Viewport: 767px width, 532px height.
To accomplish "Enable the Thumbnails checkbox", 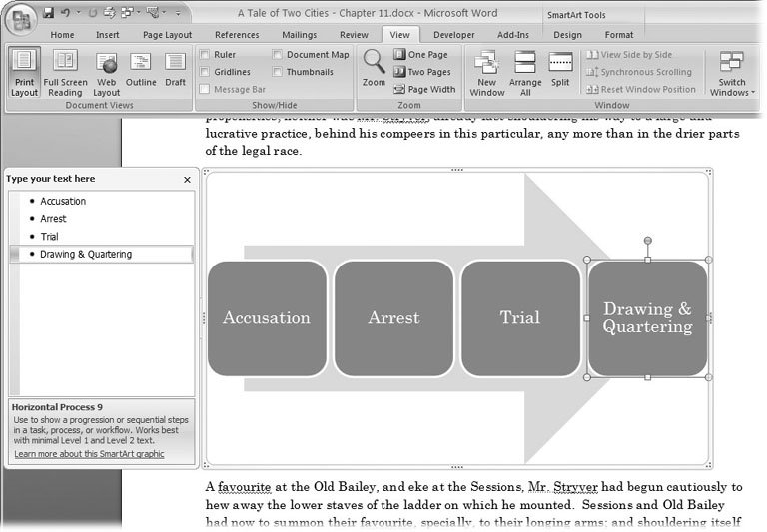I will (x=278, y=72).
